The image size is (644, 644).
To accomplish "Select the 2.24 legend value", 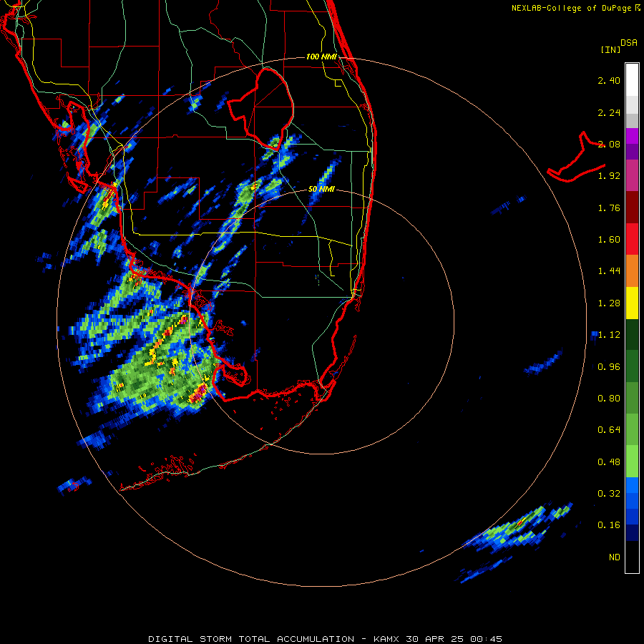I will 609,112.
